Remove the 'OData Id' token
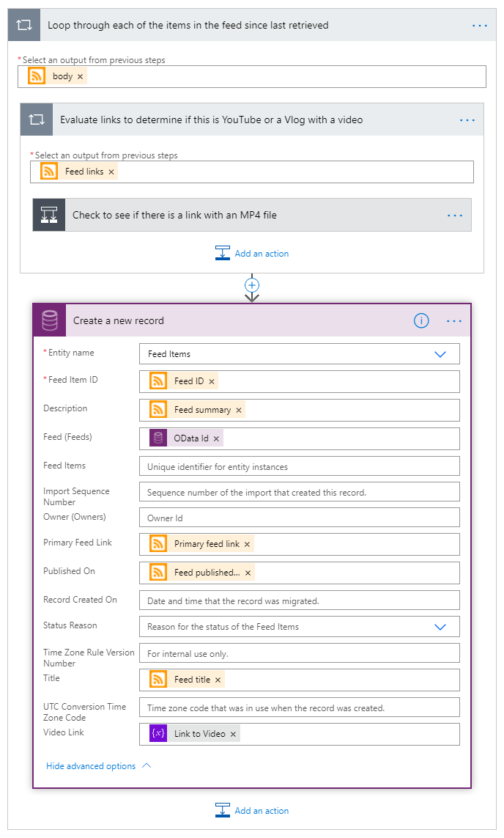 coord(216,438)
